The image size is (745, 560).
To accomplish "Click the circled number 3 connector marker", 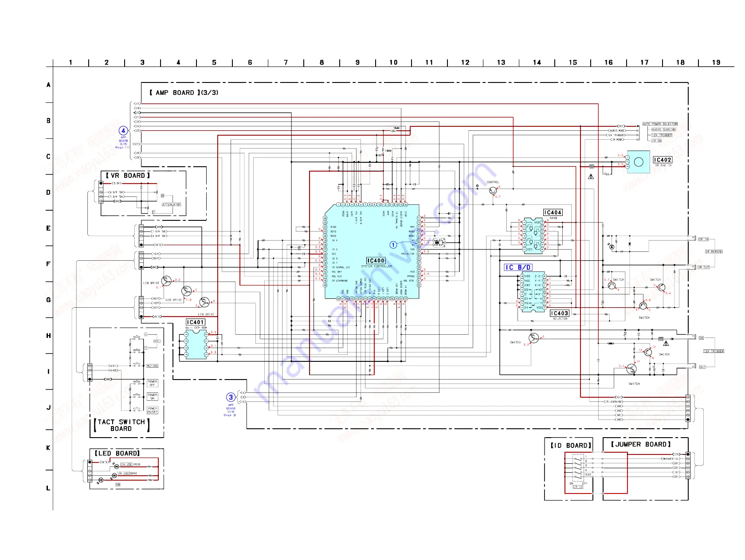I will pos(231,397).
